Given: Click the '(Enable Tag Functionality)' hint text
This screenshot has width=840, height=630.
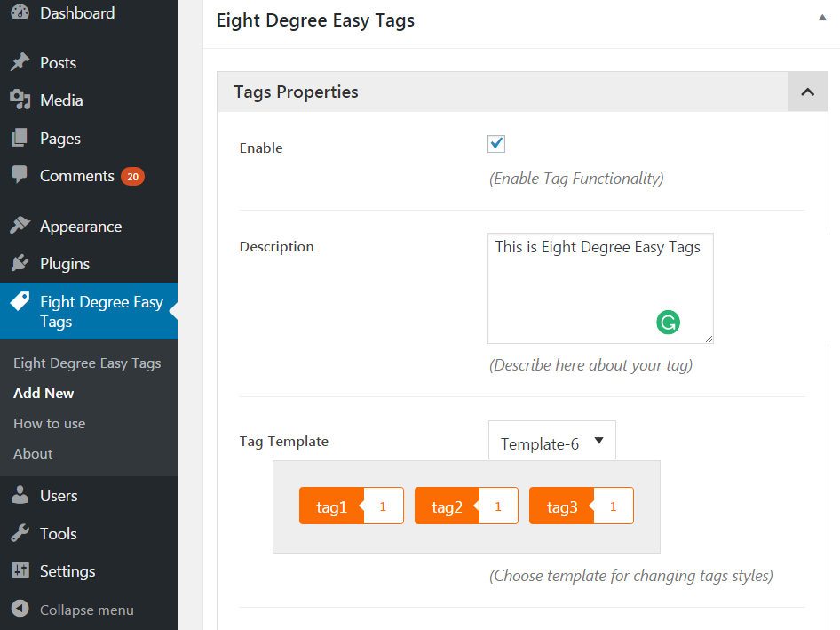Looking at the screenshot, I should 576,179.
